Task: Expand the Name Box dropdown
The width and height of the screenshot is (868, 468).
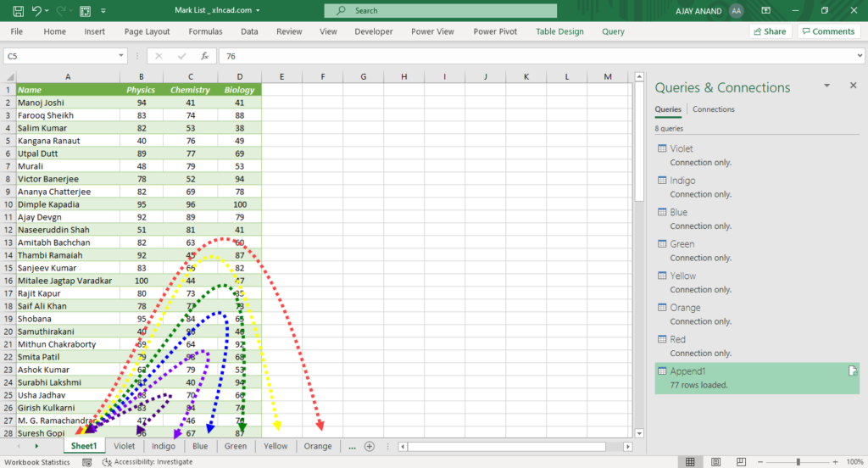Action: click(120, 56)
